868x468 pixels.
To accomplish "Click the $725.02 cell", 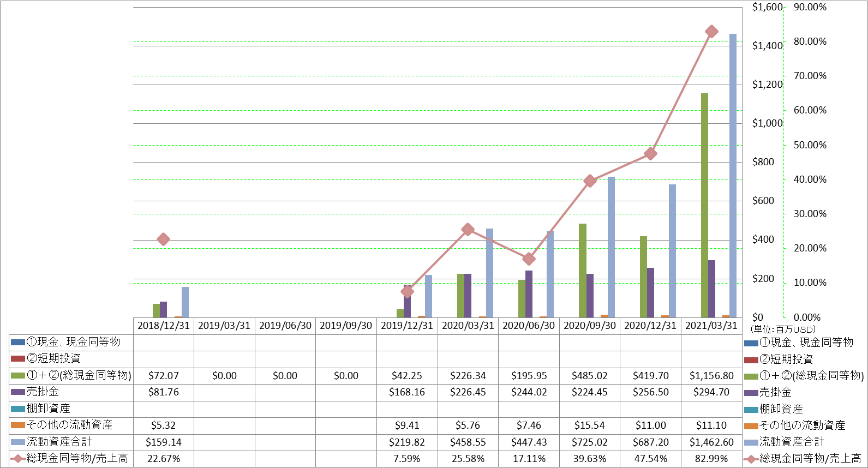I will 590,442.
